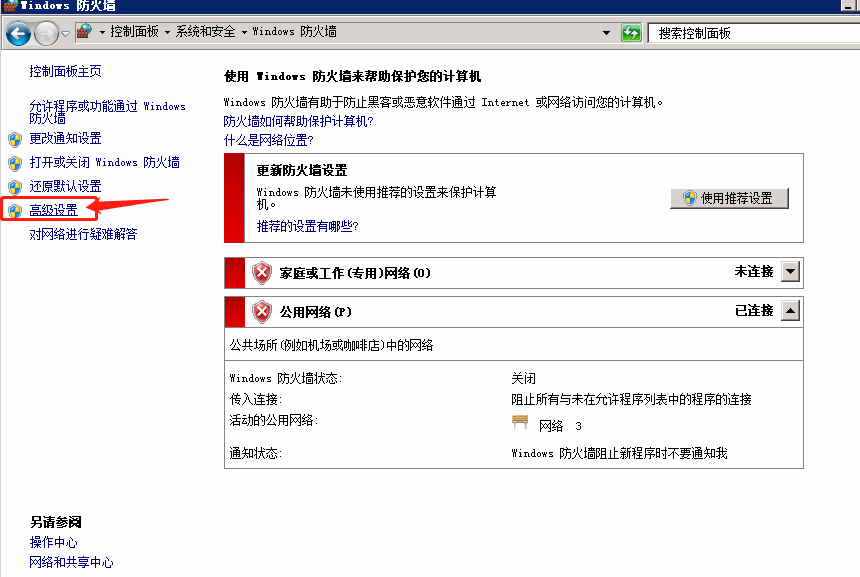Open 推荐的设置有哪些? link
Image resolution: width=860 pixels, height=577 pixels.
pos(307,226)
